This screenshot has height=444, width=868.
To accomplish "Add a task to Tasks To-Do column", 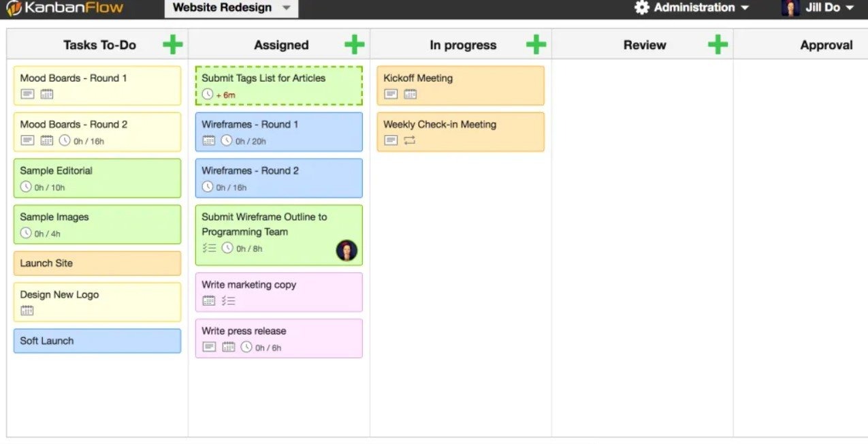I will pos(173,45).
